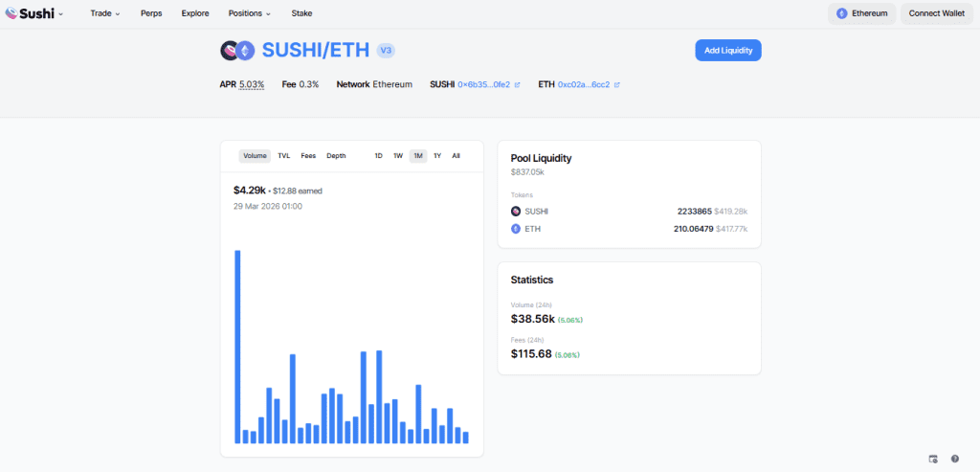Open the Trade menu
The width and height of the screenshot is (980, 472).
(105, 13)
